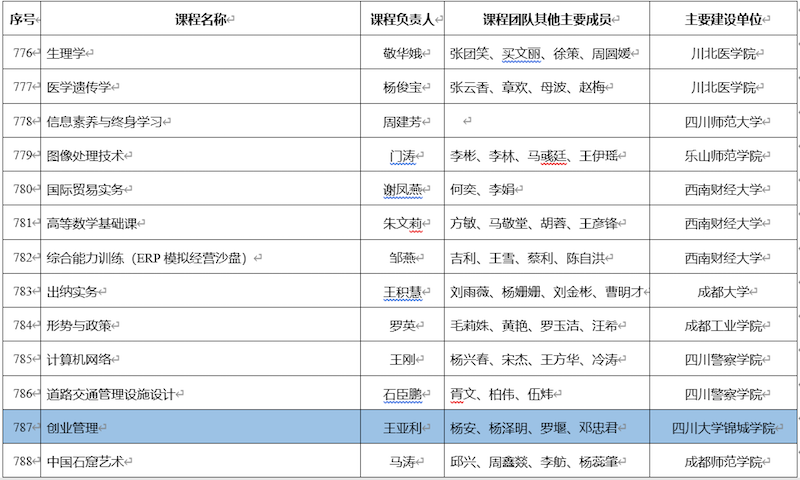Screen dimensions: 800x480
Task: Click 西南财经大学 in row 781
Action: pos(723,223)
